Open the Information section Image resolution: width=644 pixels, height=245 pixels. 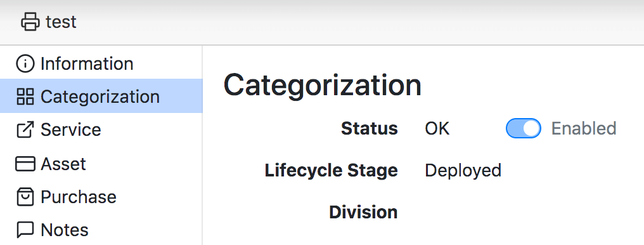[x=101, y=63]
